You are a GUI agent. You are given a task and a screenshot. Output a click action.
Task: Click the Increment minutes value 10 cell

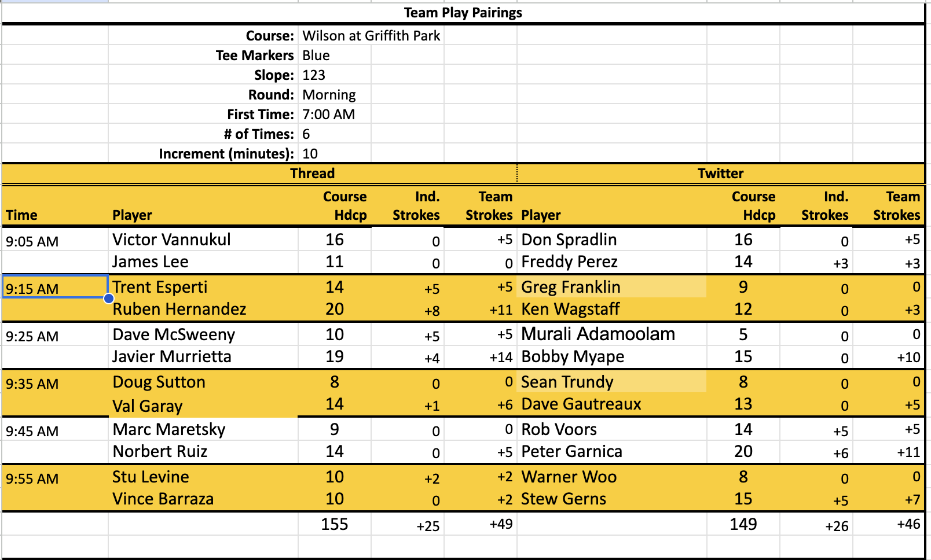[310, 154]
